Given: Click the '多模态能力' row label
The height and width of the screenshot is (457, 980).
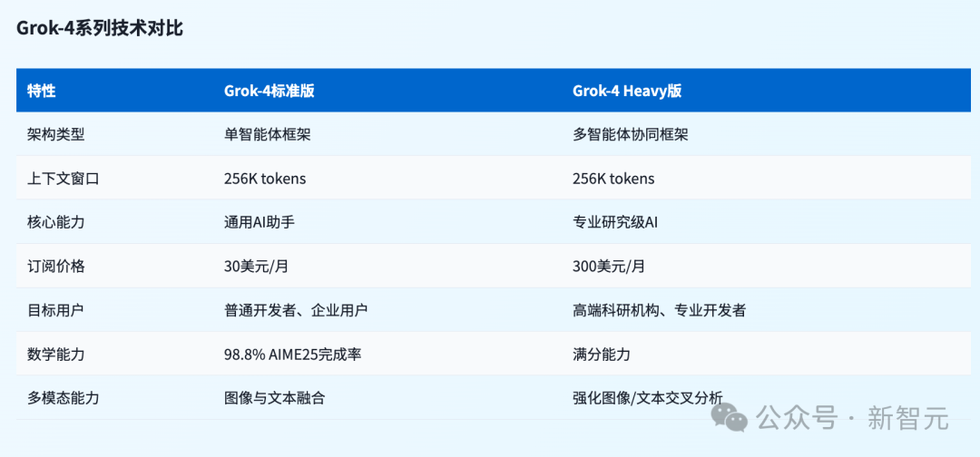Looking at the screenshot, I should (63, 398).
